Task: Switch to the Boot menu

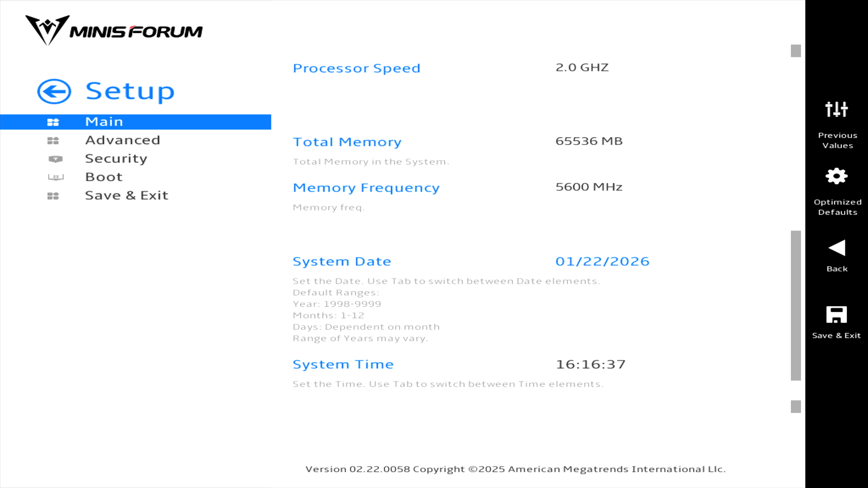Action: [104, 177]
